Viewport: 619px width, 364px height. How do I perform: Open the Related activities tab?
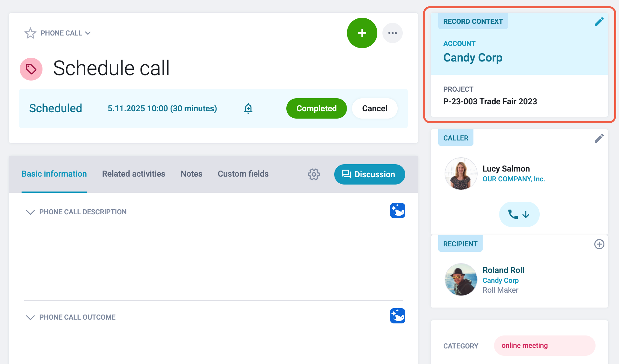tap(134, 174)
